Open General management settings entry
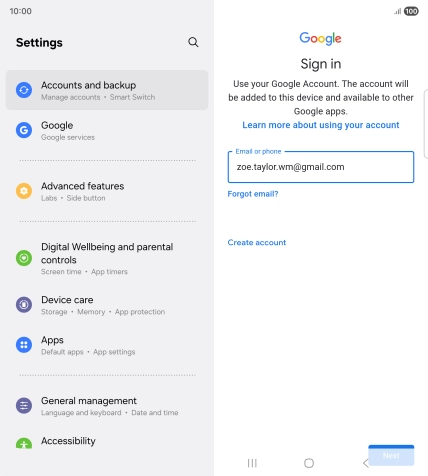The width and height of the screenshot is (428, 476). (x=107, y=406)
